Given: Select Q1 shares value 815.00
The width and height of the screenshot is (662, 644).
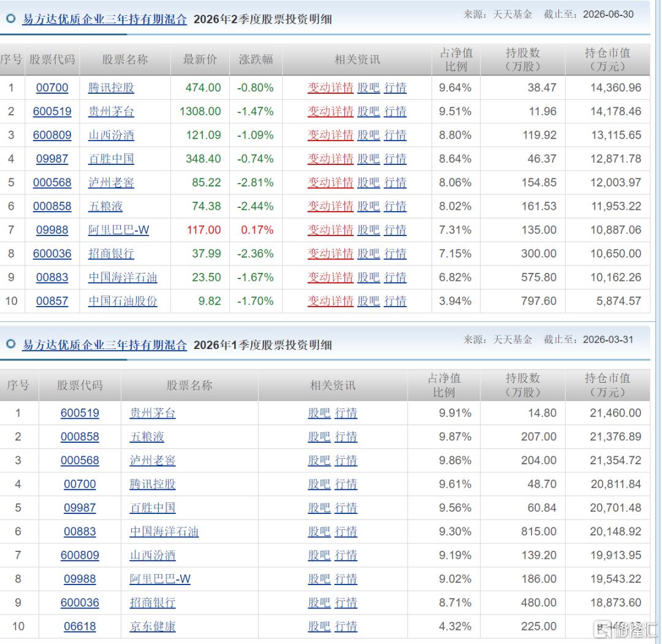Looking at the screenshot, I should point(539,531).
